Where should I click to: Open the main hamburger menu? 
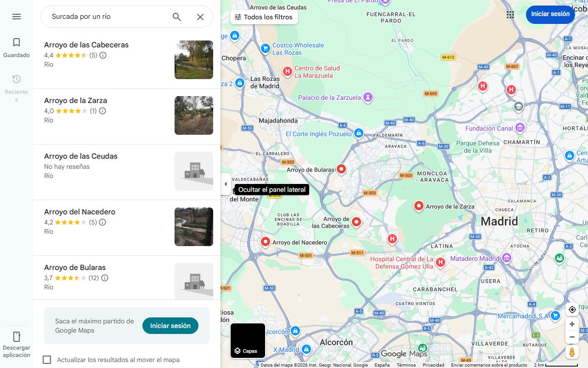(x=17, y=17)
